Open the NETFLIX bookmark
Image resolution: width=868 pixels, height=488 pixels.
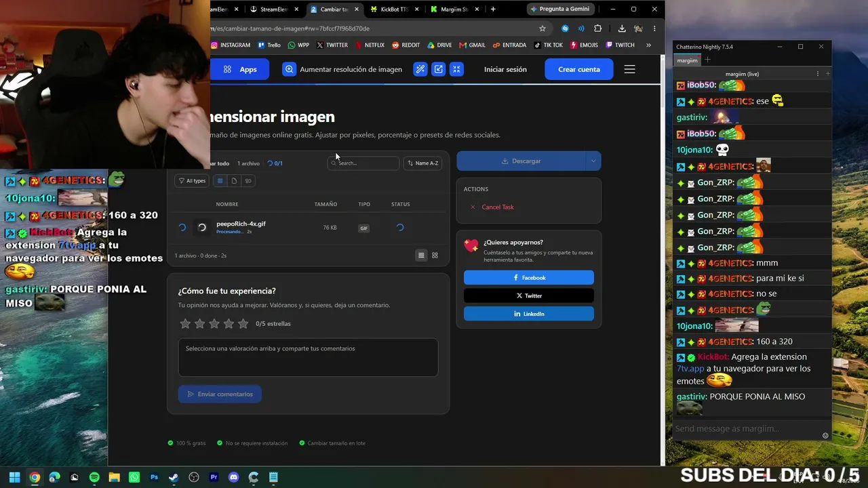coord(370,45)
